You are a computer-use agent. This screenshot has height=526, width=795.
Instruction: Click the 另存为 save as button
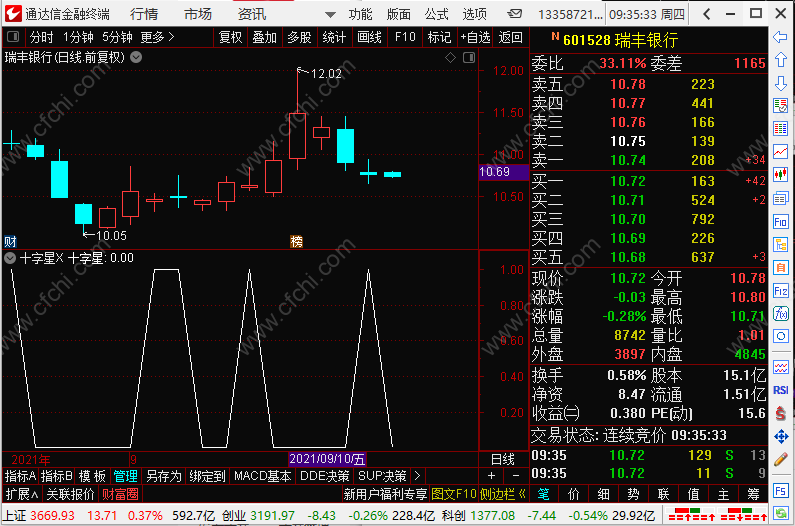[163, 476]
